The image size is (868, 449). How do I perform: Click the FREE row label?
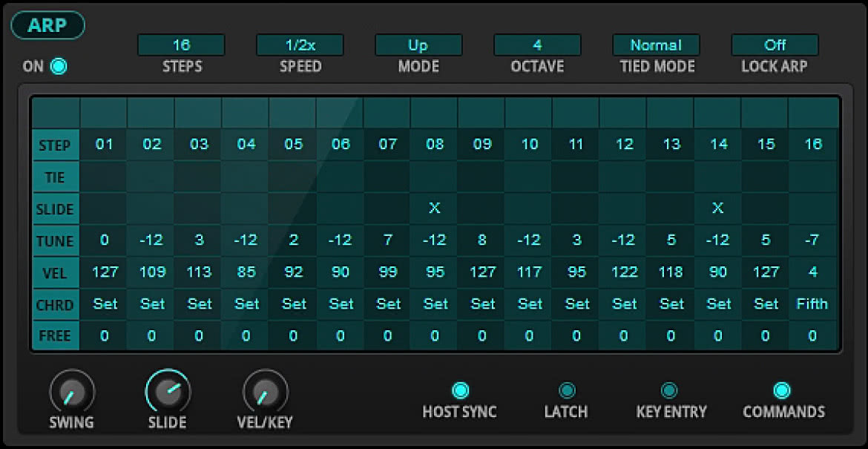56,336
